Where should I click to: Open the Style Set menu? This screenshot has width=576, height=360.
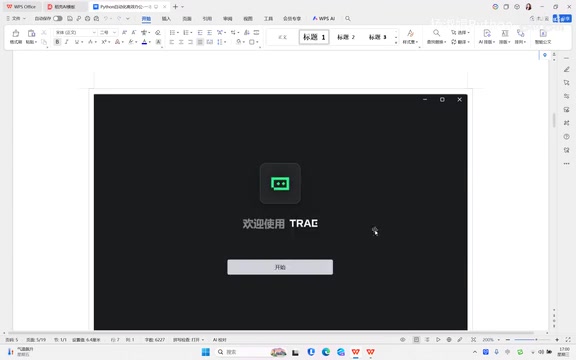(410, 37)
